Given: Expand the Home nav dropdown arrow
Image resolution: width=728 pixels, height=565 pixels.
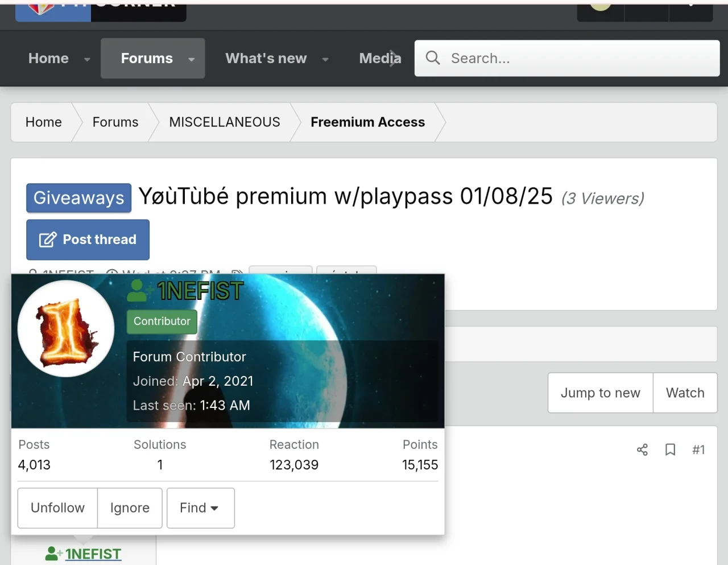Looking at the screenshot, I should coord(87,59).
